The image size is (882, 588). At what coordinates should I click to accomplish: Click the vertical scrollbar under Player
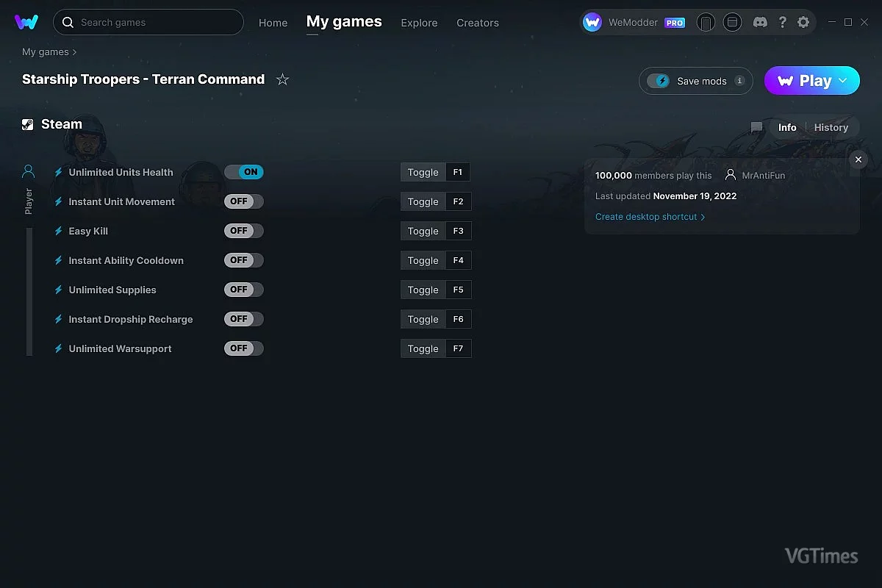coord(29,292)
